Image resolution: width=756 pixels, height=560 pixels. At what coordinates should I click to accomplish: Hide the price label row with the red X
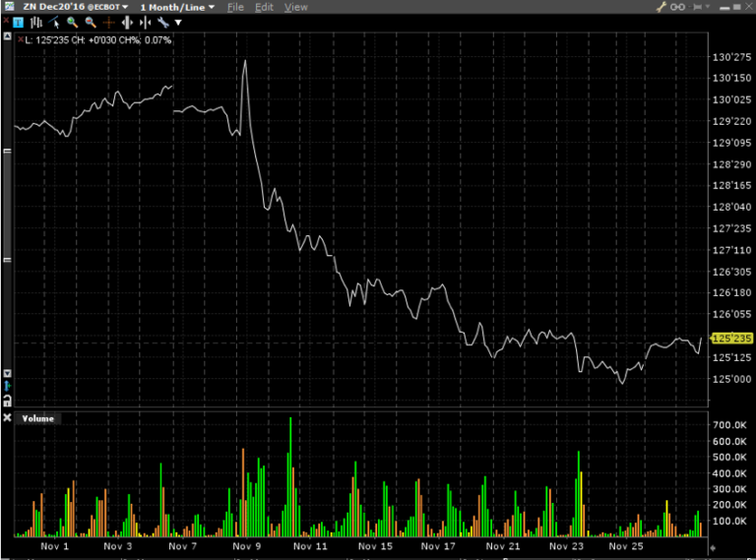(x=21, y=39)
